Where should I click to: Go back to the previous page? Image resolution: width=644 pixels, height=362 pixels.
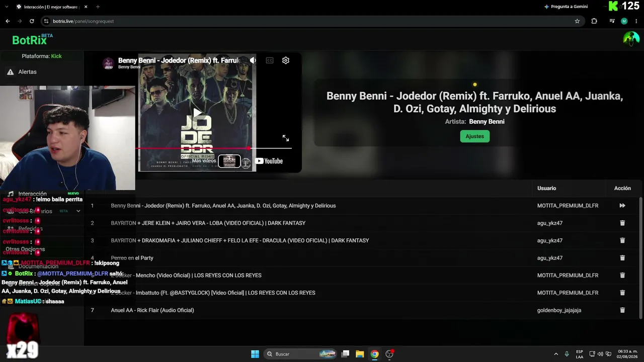(x=8, y=21)
